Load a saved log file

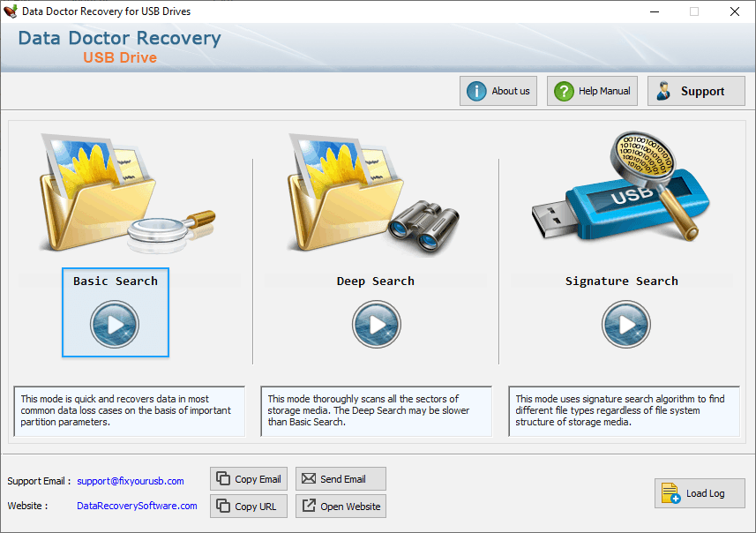(x=700, y=493)
